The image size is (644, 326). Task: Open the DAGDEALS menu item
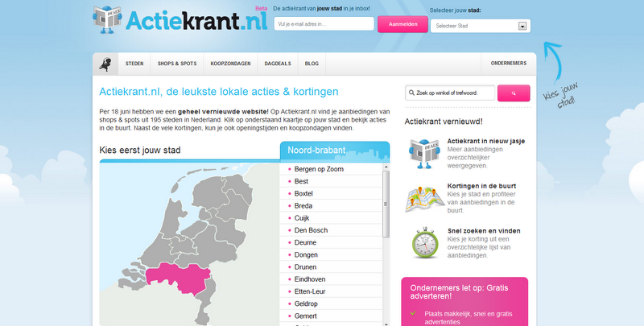(278, 64)
